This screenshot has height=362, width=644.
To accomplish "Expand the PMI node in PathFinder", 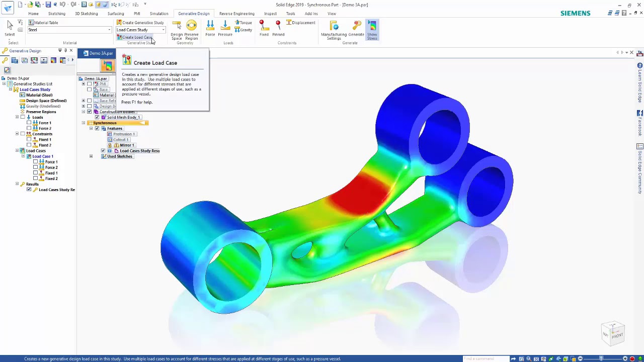I will click(x=84, y=84).
